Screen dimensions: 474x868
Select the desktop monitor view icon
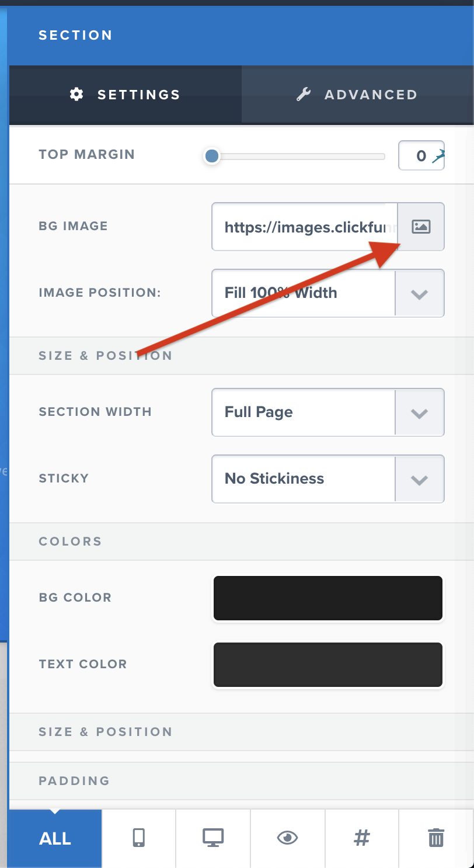tap(213, 838)
